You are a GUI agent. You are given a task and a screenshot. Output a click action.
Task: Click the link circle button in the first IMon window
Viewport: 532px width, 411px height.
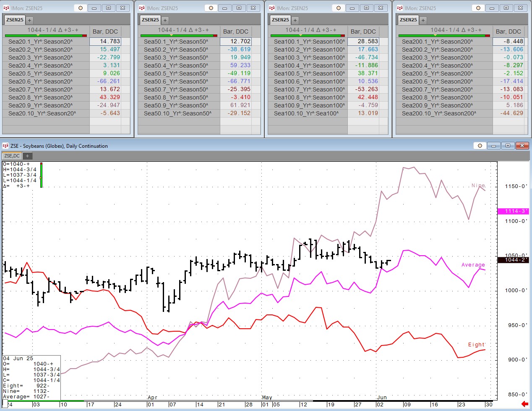point(81,8)
